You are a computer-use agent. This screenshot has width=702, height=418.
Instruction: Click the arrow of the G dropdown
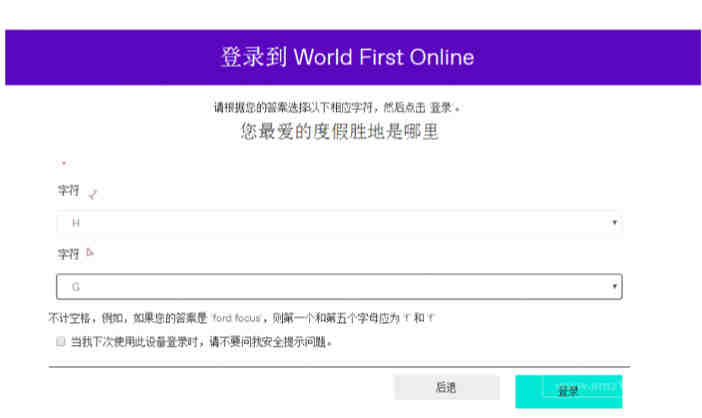[614, 286]
